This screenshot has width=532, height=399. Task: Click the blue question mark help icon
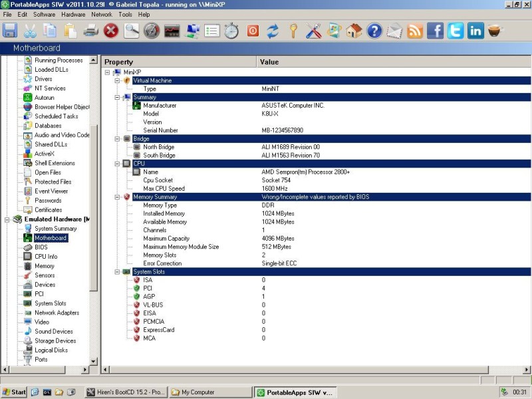click(374, 31)
